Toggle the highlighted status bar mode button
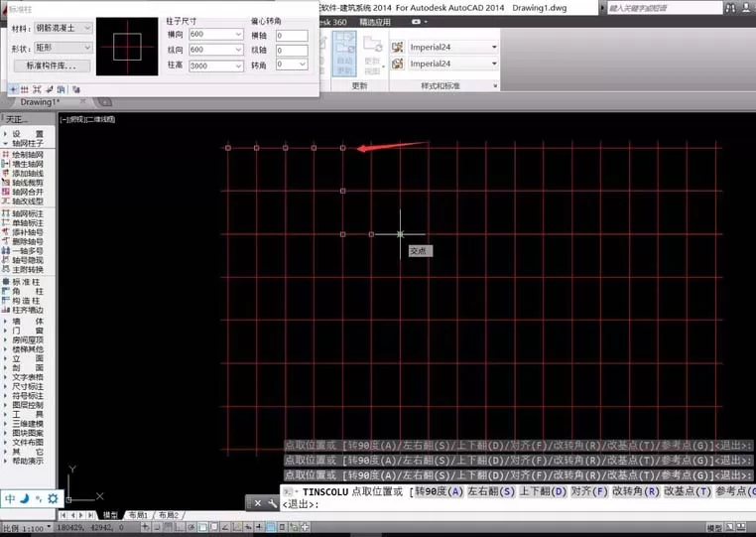This screenshot has height=537, width=756. coord(271,527)
